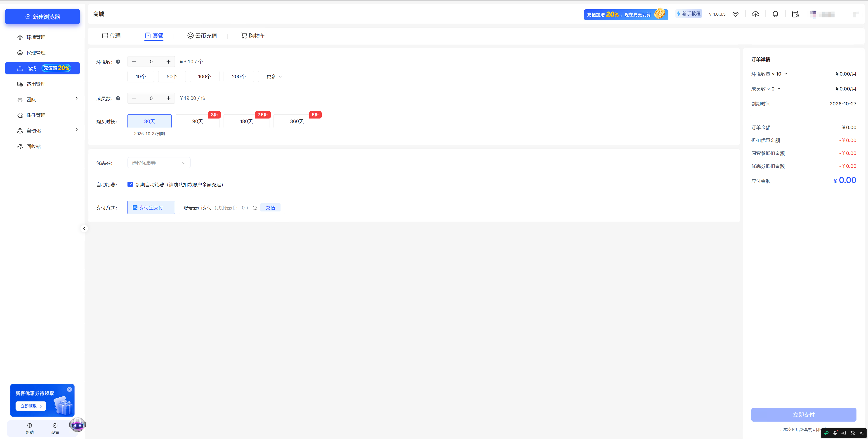The width and height of the screenshot is (868, 439).
Task: Expand the 团队 sidebar submenu arrow
Action: point(76,98)
